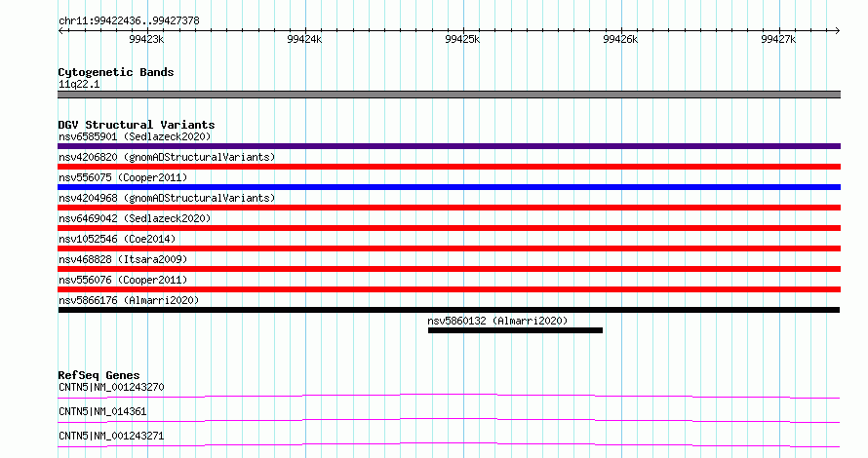
Task: Click the magenta line for CNTN5|NM_001243270
Action: tap(449, 396)
